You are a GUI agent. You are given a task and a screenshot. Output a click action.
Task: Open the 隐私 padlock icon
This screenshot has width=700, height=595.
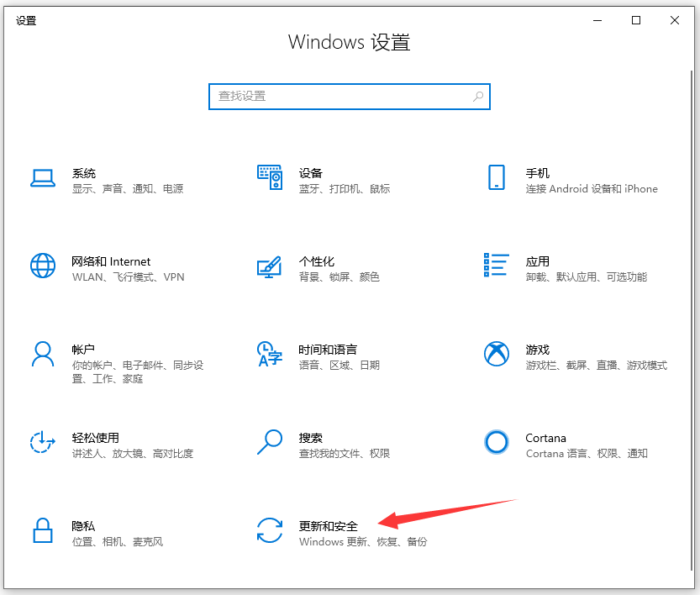(x=43, y=530)
